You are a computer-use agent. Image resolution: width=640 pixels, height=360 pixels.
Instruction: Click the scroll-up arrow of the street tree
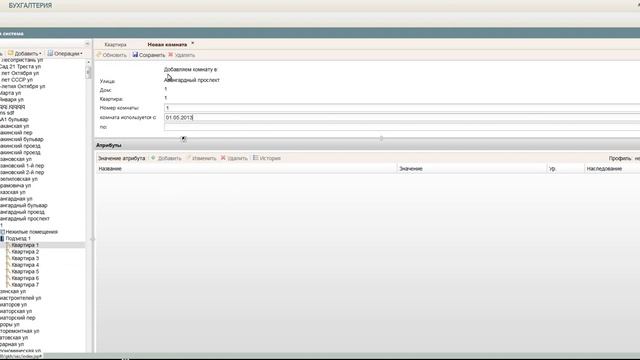pos(89,62)
